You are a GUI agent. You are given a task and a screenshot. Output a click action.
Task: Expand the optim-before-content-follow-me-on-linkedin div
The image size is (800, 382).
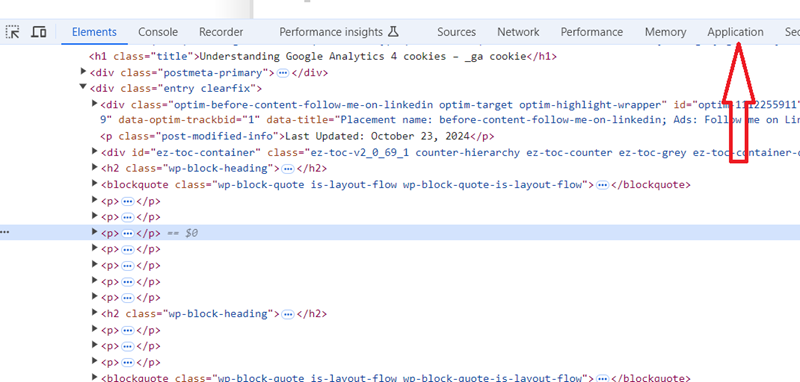tap(94, 104)
